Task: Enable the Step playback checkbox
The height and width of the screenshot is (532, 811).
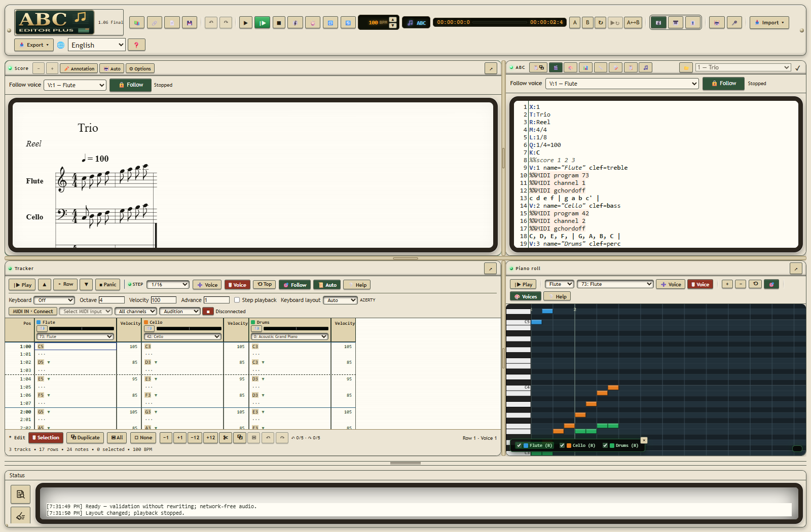Action: (x=237, y=300)
